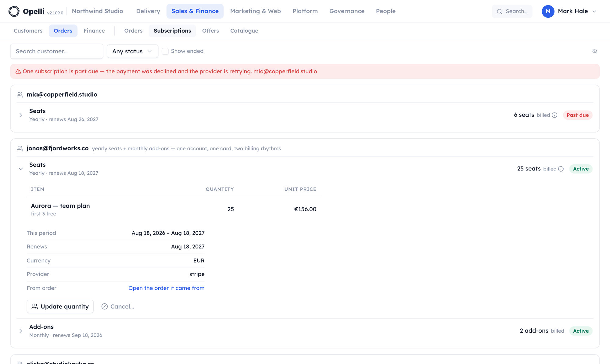Click the UNIT PRICE column header
The image size is (610, 364).
click(300, 189)
